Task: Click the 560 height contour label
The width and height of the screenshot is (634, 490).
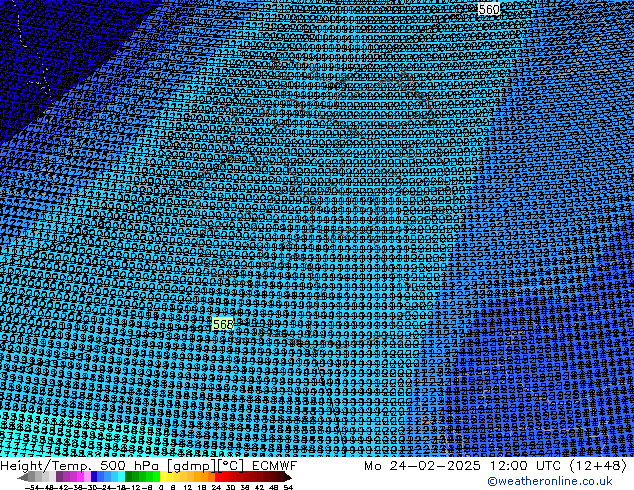Action: [489, 9]
